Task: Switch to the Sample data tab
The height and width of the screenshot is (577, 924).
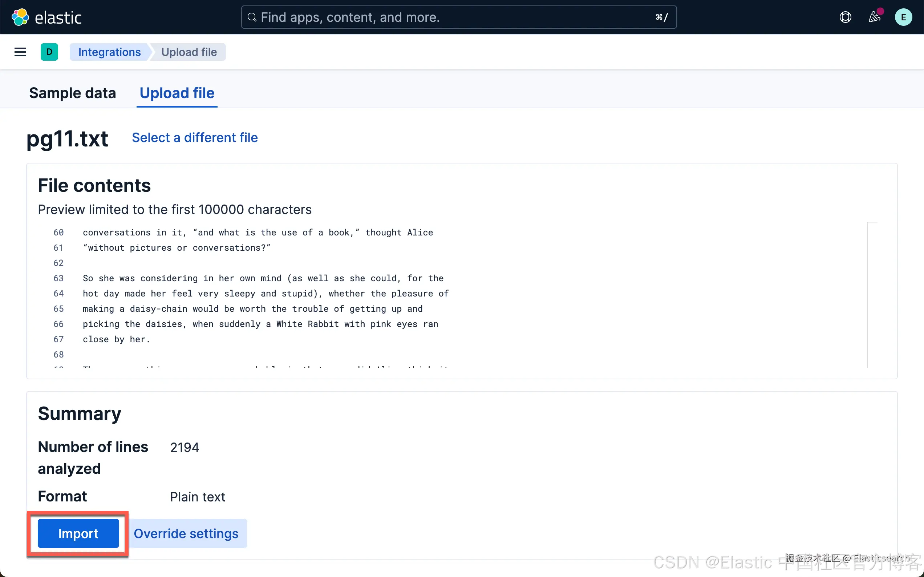Action: (72, 93)
